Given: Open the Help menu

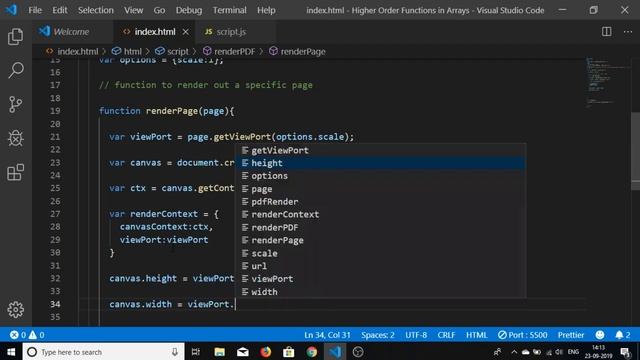Looking at the screenshot, I should tap(266, 10).
